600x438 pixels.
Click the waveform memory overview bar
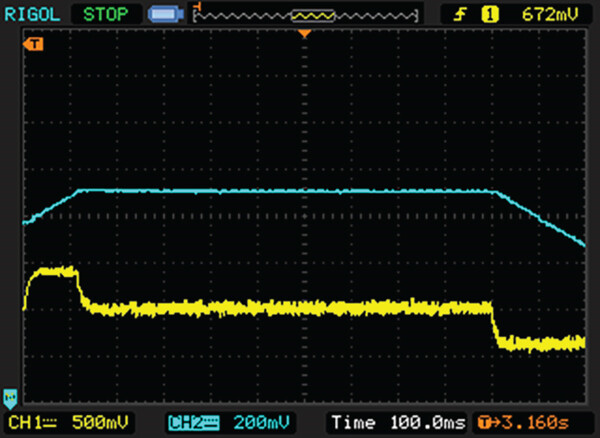click(306, 16)
